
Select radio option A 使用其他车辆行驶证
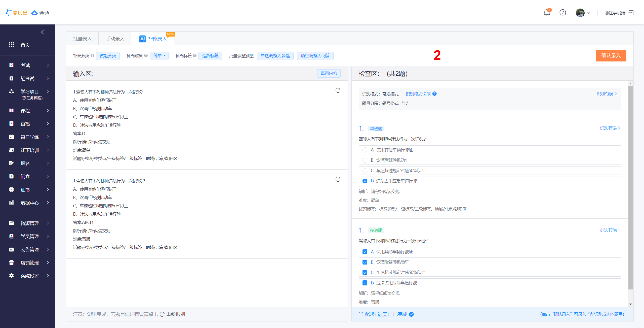365,150
